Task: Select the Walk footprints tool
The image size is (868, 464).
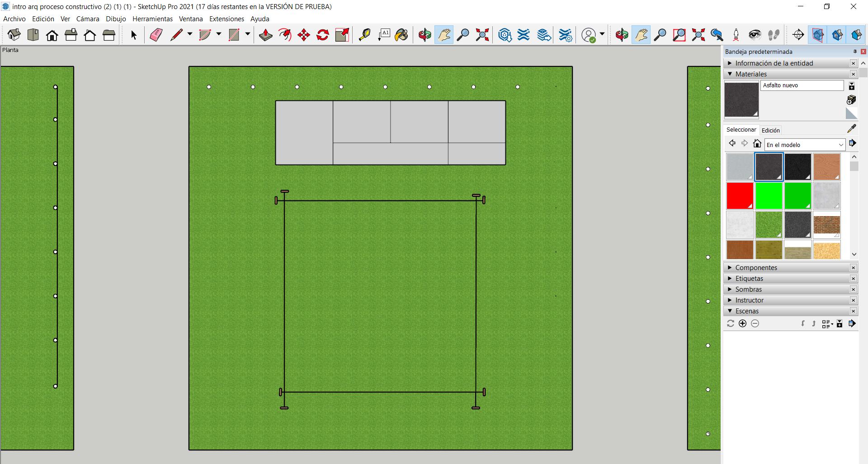Action: [774, 35]
